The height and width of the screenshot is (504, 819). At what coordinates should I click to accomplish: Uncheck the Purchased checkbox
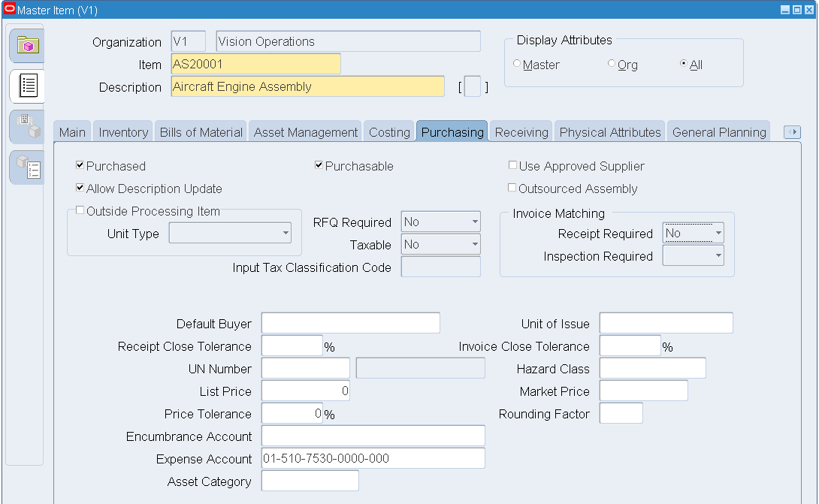pyautogui.click(x=80, y=165)
